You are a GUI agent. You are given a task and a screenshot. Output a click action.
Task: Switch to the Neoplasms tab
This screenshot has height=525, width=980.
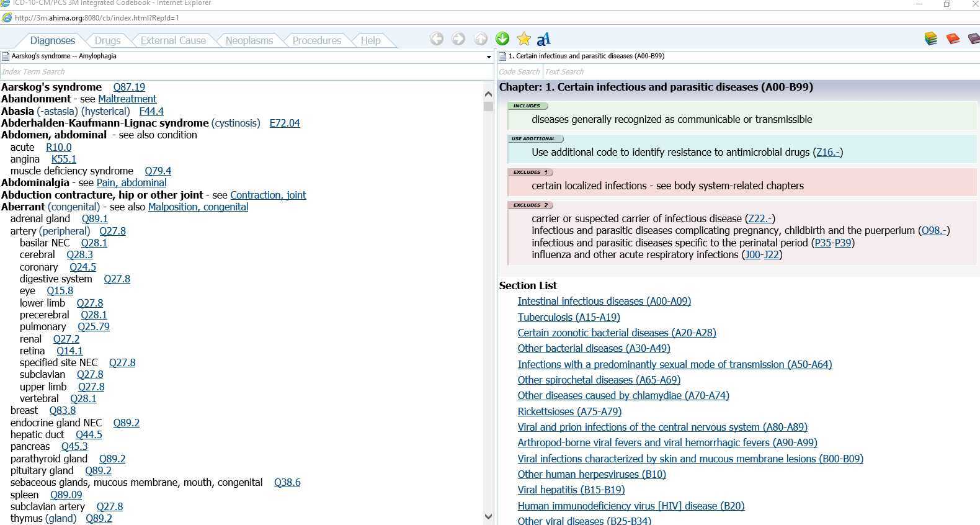click(x=249, y=40)
